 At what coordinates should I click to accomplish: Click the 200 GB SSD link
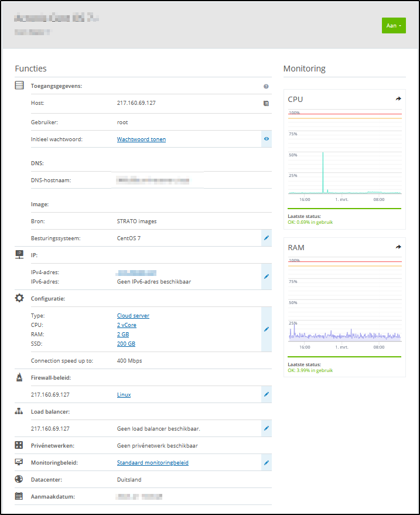(126, 344)
